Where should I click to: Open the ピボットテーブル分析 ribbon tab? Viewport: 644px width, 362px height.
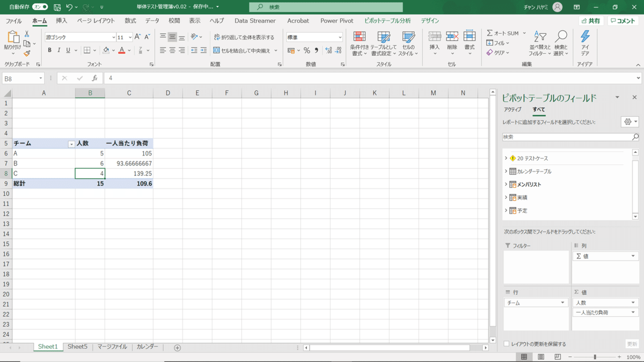point(387,21)
